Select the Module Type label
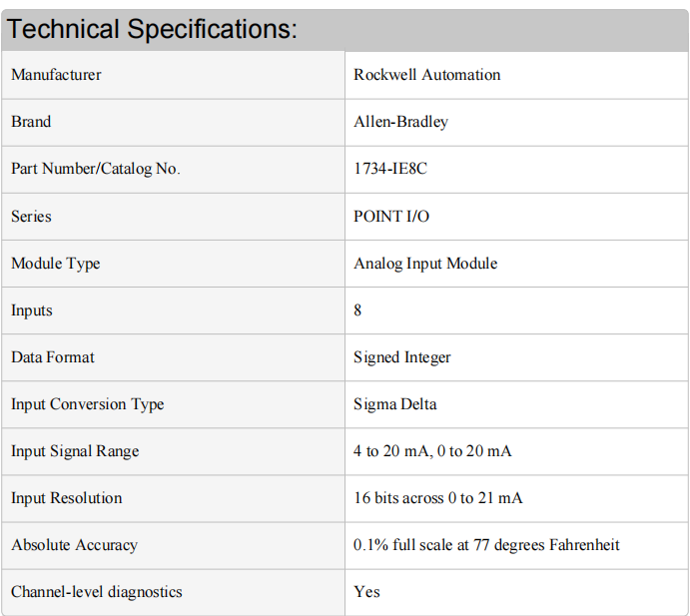Viewport: 690px width, 616px height. [56, 264]
